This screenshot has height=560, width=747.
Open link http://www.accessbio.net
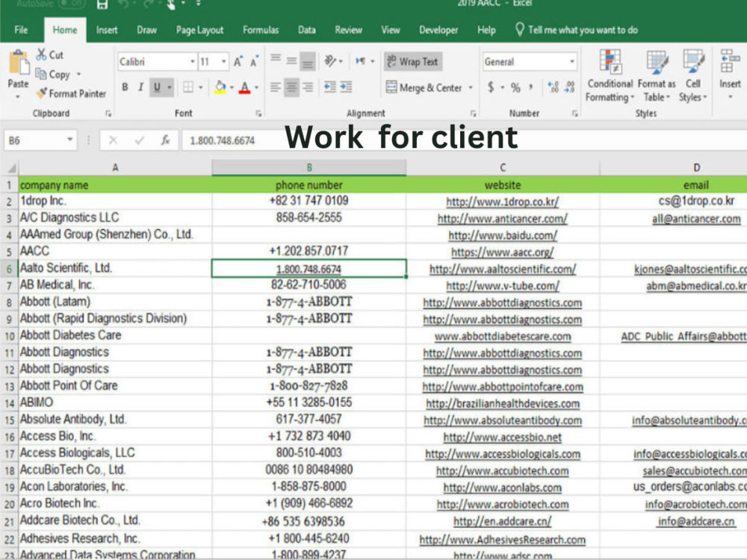(x=502, y=437)
